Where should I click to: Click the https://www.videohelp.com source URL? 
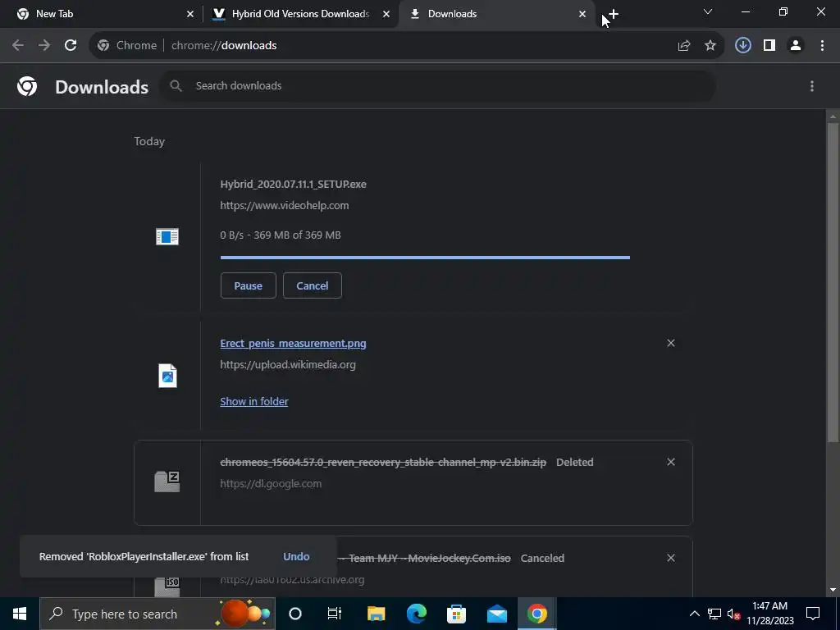click(285, 206)
